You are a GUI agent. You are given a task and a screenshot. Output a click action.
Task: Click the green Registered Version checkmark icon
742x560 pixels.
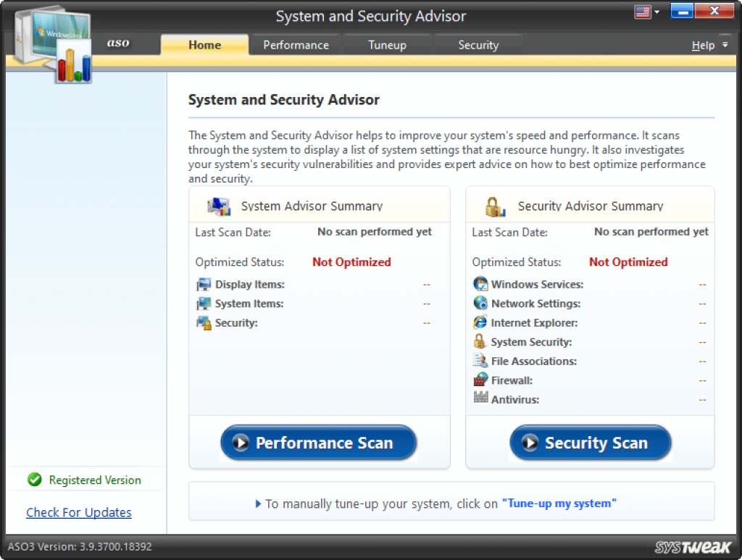click(x=35, y=480)
